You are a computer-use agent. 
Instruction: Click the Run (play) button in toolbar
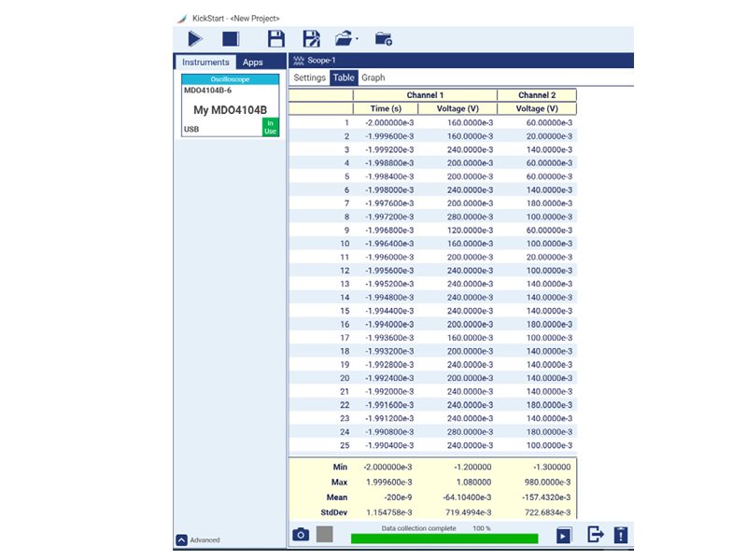point(194,39)
